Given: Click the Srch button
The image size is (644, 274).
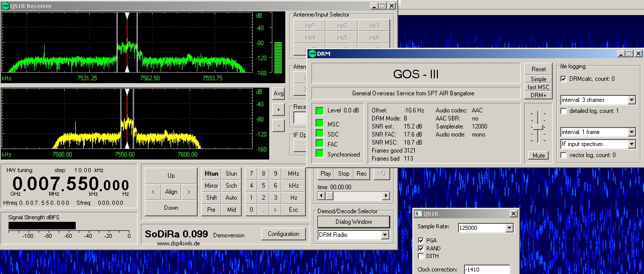Looking at the screenshot, I should pos(231,186).
